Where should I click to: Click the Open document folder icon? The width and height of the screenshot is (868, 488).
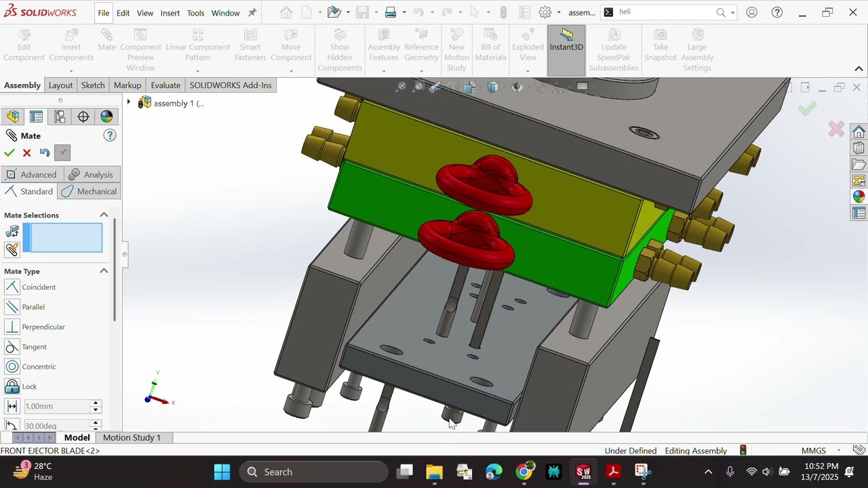click(x=334, y=12)
